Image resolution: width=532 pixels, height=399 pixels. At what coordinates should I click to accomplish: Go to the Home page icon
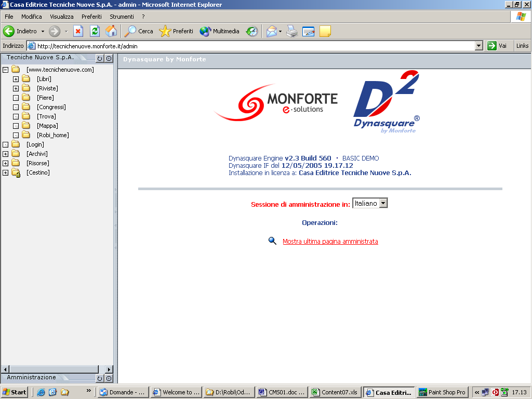pos(111,31)
